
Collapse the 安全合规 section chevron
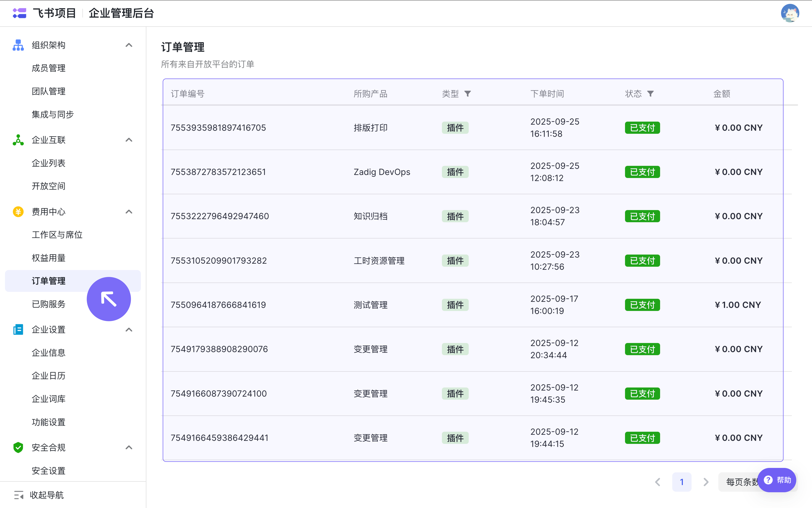129,447
